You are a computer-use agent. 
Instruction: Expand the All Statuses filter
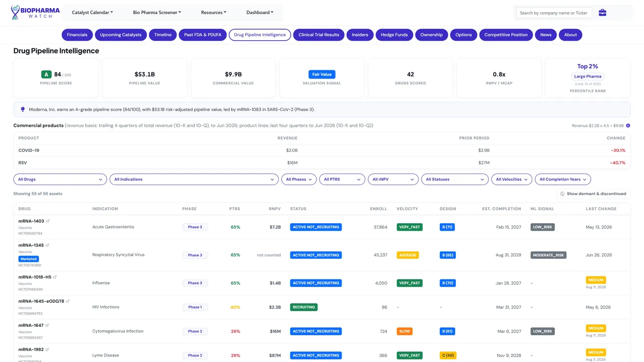pyautogui.click(x=455, y=179)
